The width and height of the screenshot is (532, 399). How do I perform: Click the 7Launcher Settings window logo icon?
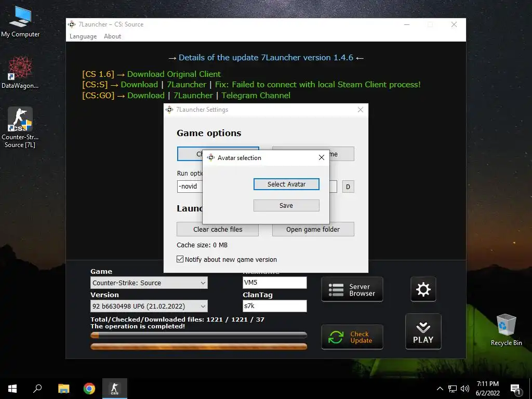tap(169, 110)
